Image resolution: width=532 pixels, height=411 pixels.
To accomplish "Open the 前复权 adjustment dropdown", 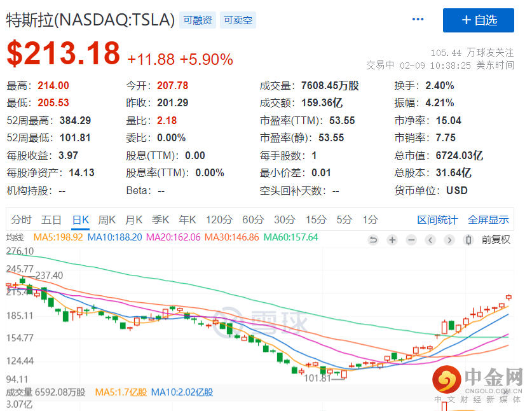I will [x=496, y=240].
